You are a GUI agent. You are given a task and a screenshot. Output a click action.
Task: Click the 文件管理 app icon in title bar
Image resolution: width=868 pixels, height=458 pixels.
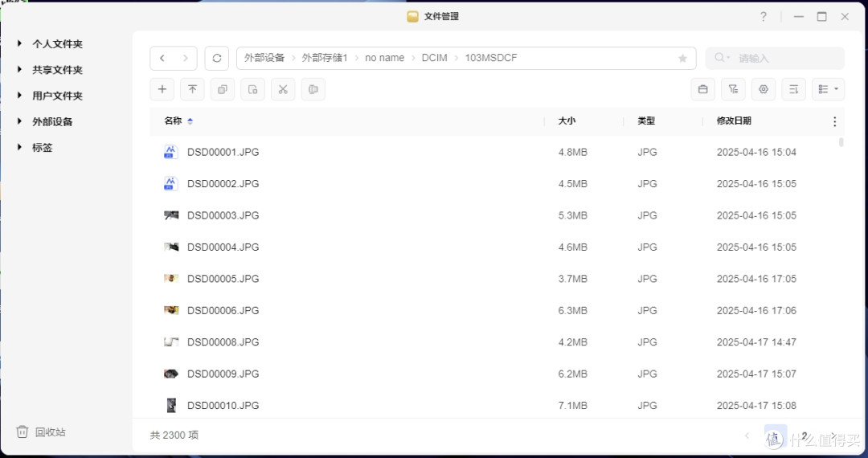pyautogui.click(x=412, y=17)
